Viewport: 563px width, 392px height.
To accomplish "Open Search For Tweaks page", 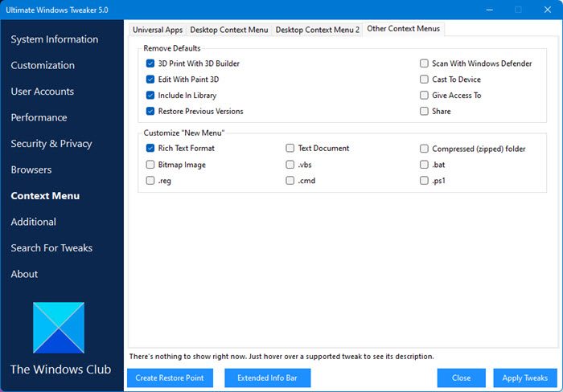I will click(x=51, y=248).
